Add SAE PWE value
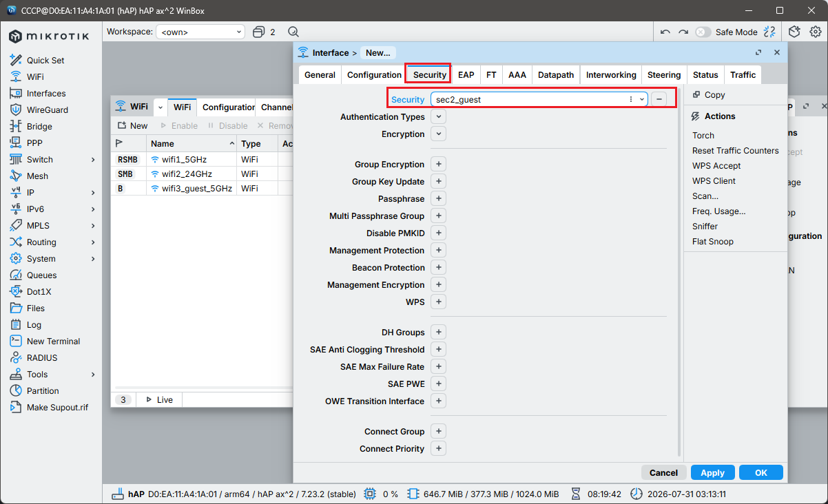 point(438,384)
